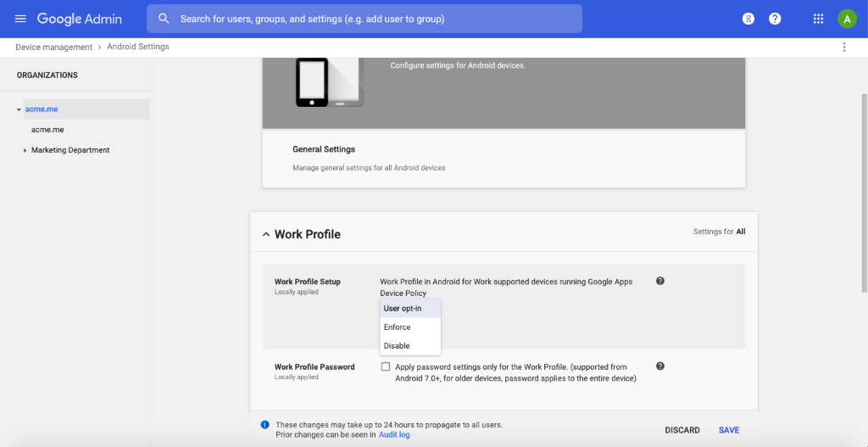Open General Settings section
868x447 pixels.
point(324,149)
